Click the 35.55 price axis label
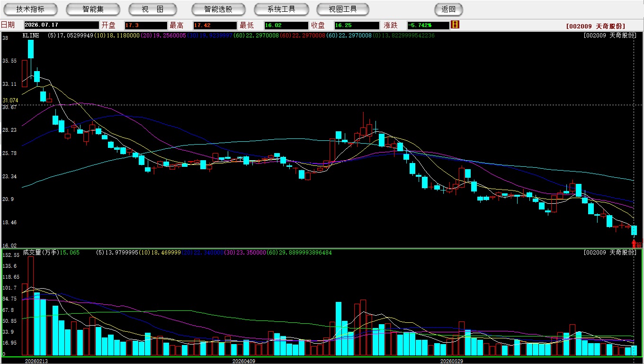This screenshot has height=364, width=644. click(9, 61)
